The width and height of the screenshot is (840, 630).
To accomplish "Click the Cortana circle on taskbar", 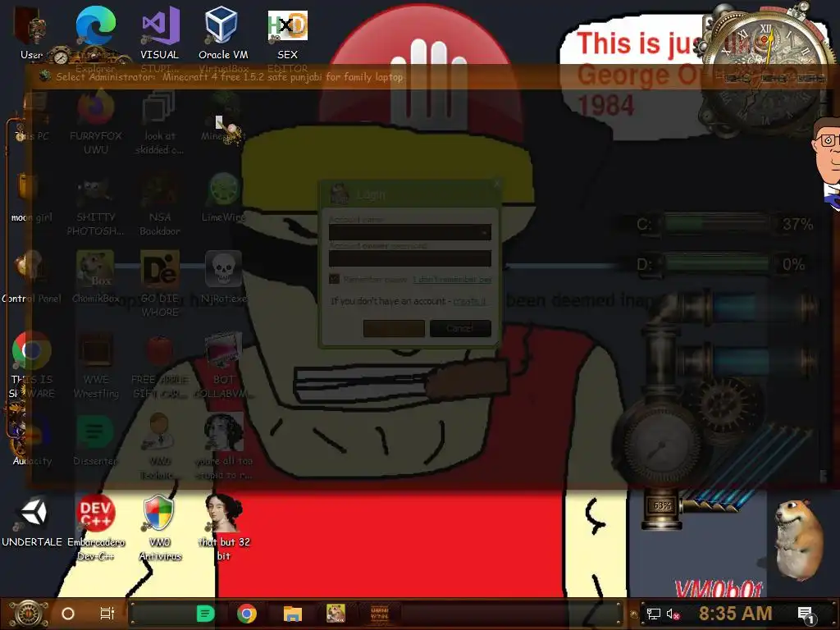I will [68, 614].
